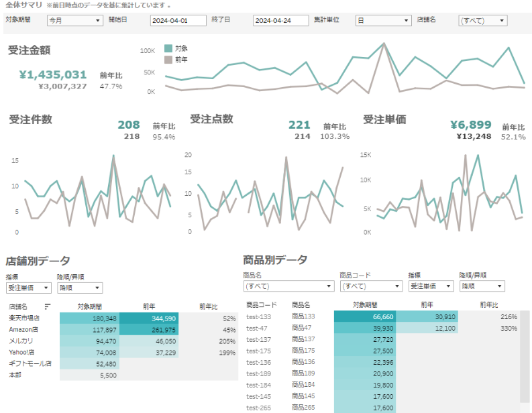Open the 商品名 filter dropdown
This screenshot has height=413, width=532.
point(288,286)
